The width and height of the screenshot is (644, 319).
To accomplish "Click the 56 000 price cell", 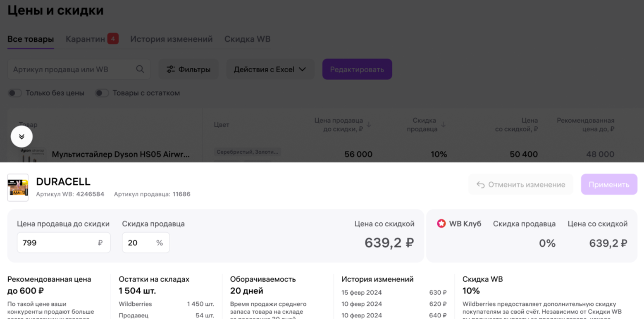I will pyautogui.click(x=358, y=155).
